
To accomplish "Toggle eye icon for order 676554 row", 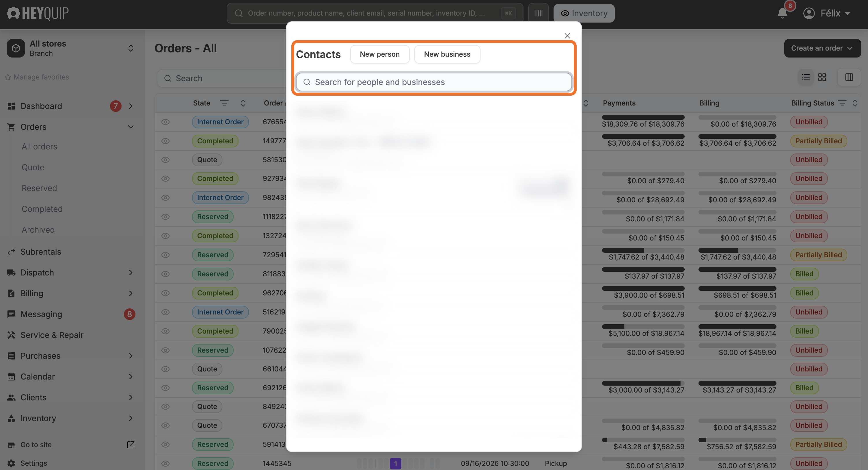I will tap(165, 122).
